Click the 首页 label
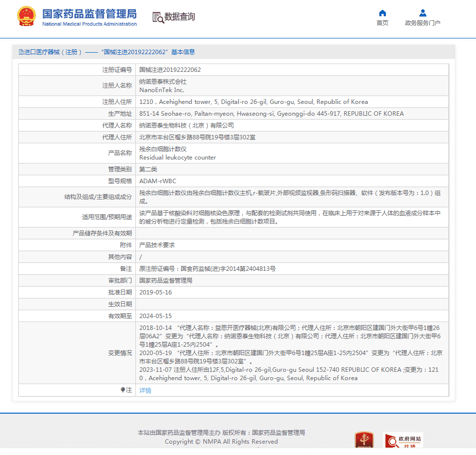The width and height of the screenshot is (476, 455). [382, 23]
